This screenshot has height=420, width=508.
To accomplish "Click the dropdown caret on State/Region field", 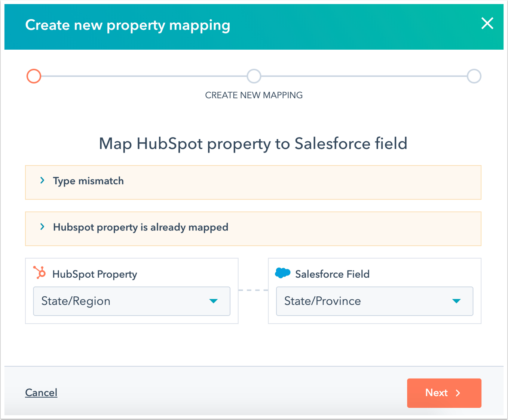I will point(214,301).
